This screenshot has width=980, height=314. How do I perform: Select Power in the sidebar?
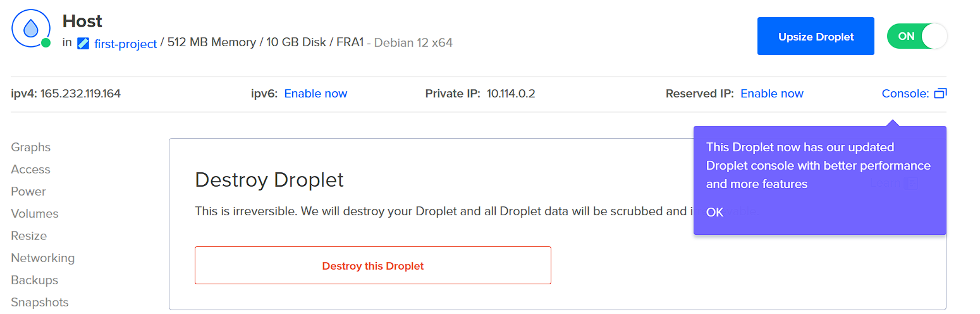[28, 192]
